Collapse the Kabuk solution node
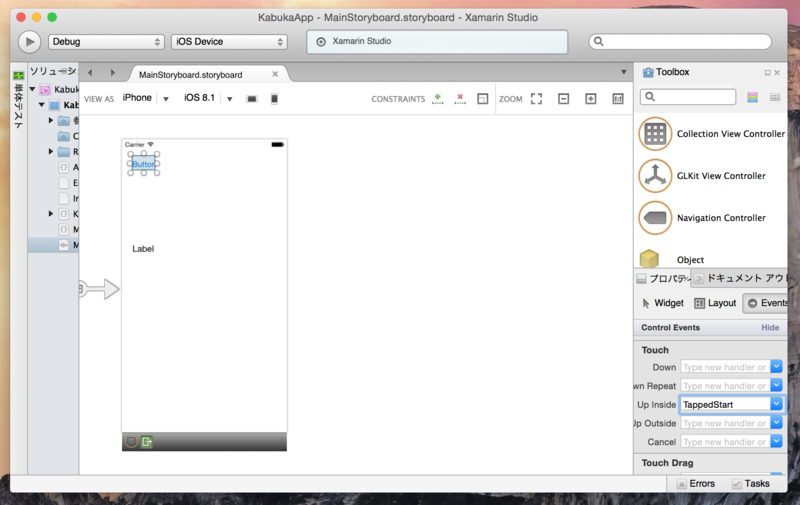The height and width of the screenshot is (505, 800). [32, 89]
